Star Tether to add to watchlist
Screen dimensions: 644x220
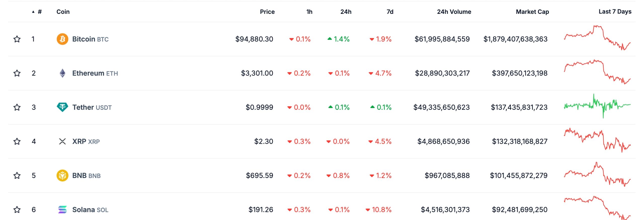[17, 107]
